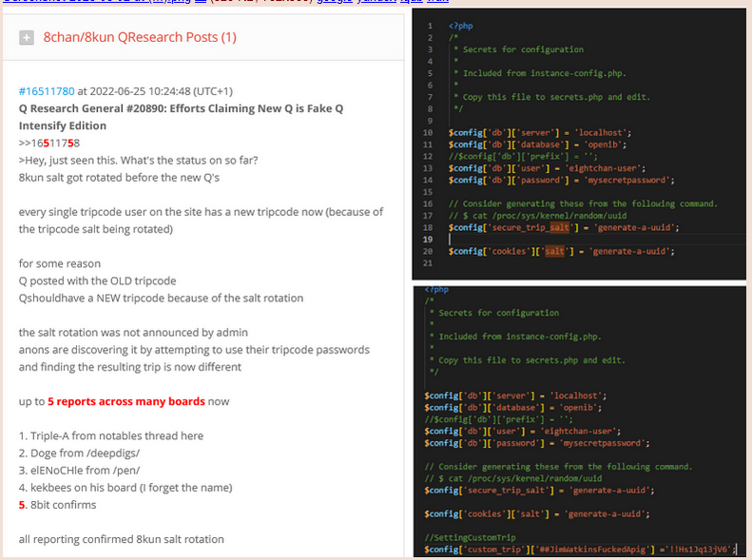Viewport: 752px width, 560px height.
Task: Click 'Secrets for configuration' in lower code image
Action: [x=499, y=313]
